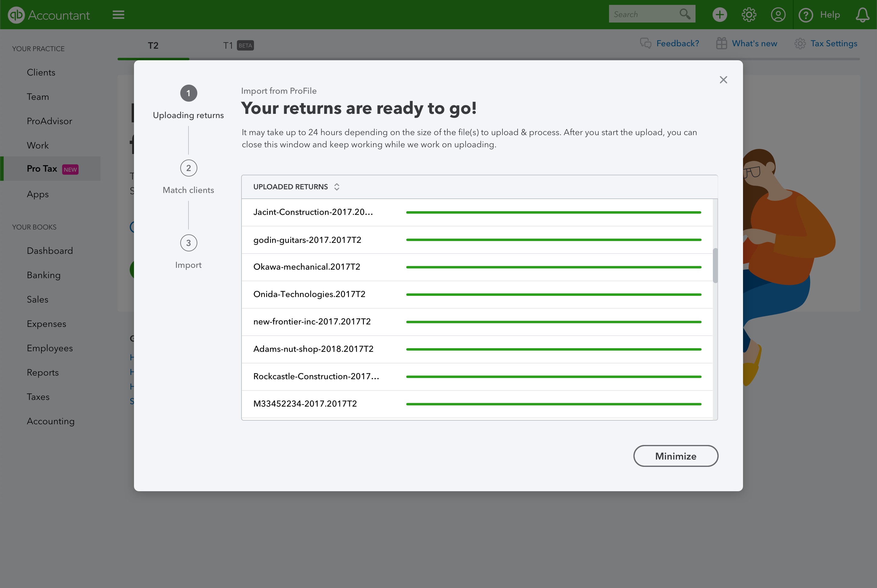877x588 pixels.
Task: Toggle the hamburger navigation menu
Action: [x=118, y=15]
